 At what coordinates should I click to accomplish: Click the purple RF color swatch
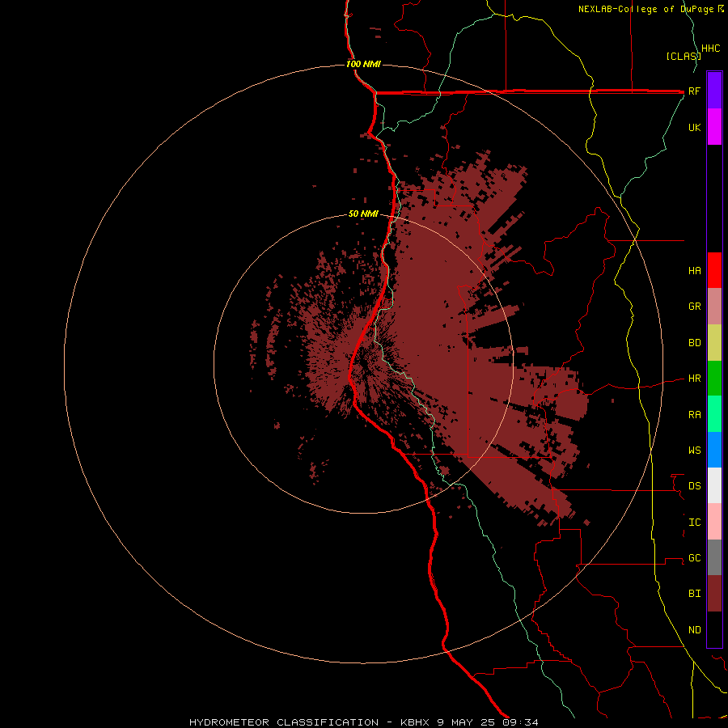[714, 91]
